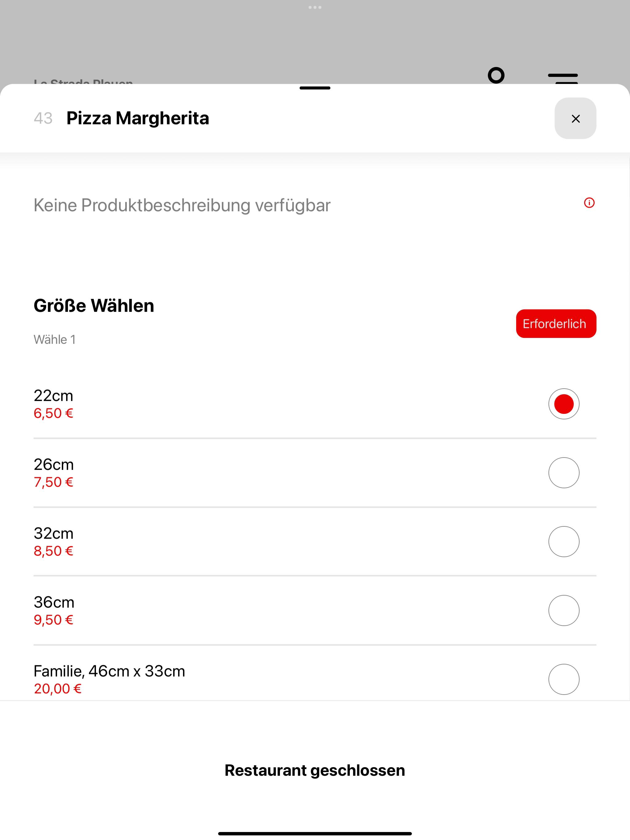Open the red product info icon
The image size is (630, 840).
(x=589, y=203)
